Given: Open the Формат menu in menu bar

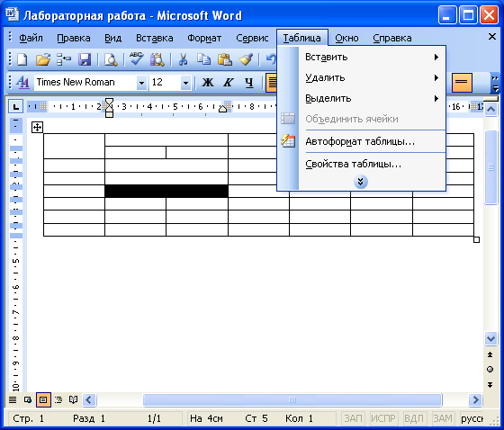Looking at the screenshot, I should (x=204, y=39).
